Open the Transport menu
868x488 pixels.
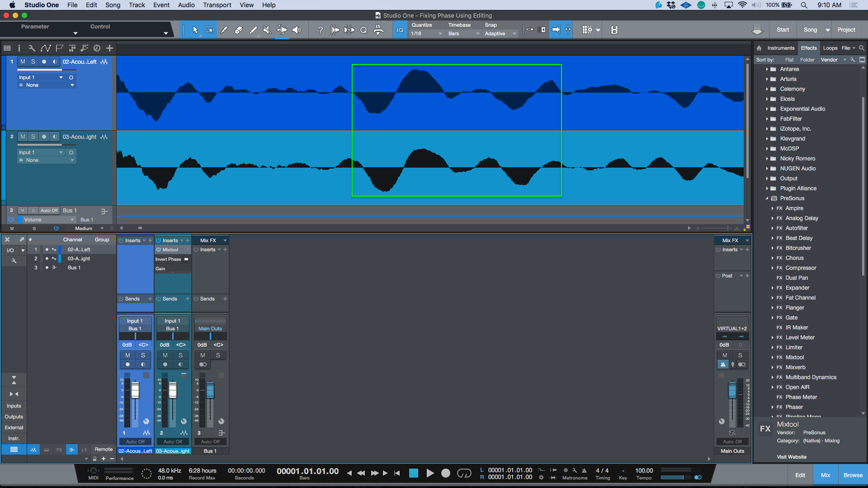(217, 5)
